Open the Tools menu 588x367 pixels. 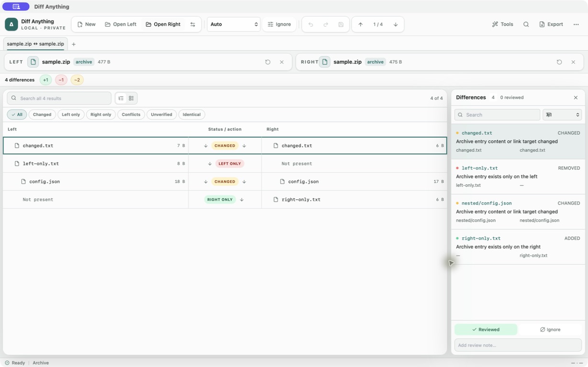pos(502,24)
